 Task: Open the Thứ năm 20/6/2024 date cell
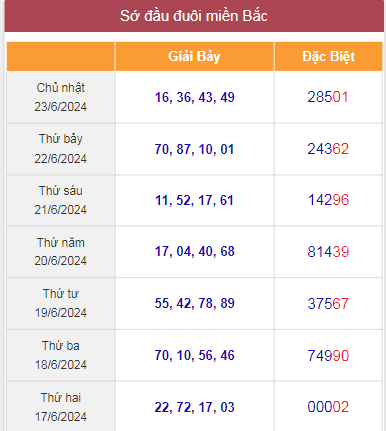tap(61, 252)
